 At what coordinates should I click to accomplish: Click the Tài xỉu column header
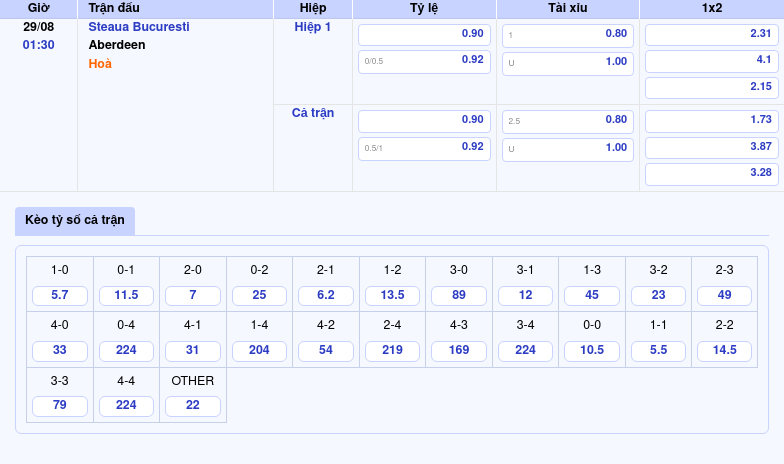coord(567,8)
